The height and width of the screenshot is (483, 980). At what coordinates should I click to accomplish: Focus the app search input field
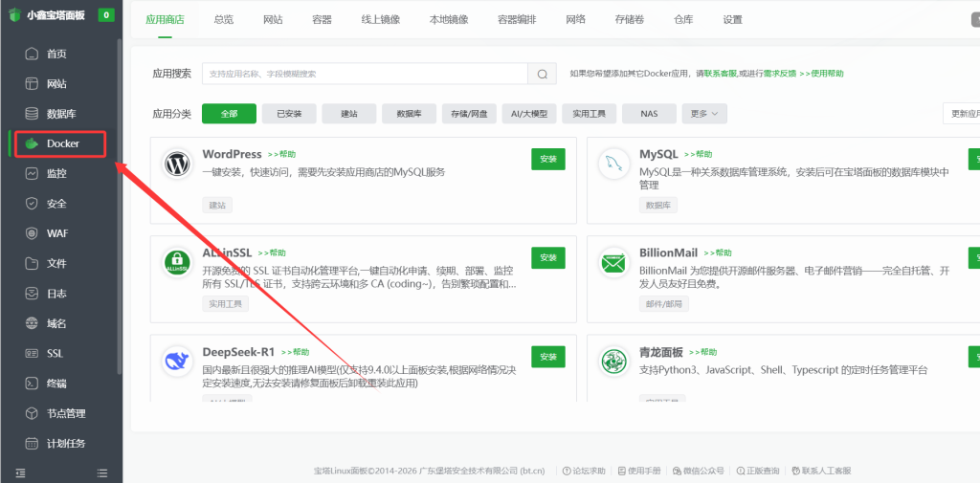coord(364,74)
